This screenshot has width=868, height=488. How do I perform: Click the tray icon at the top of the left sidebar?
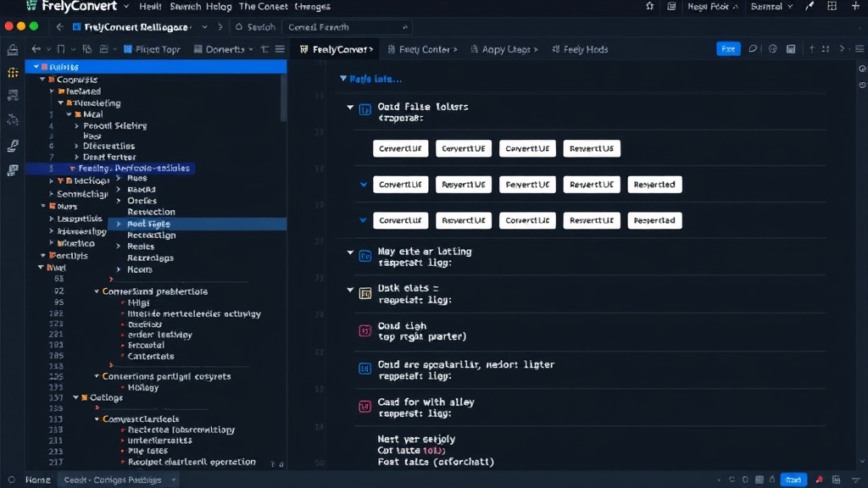13,50
